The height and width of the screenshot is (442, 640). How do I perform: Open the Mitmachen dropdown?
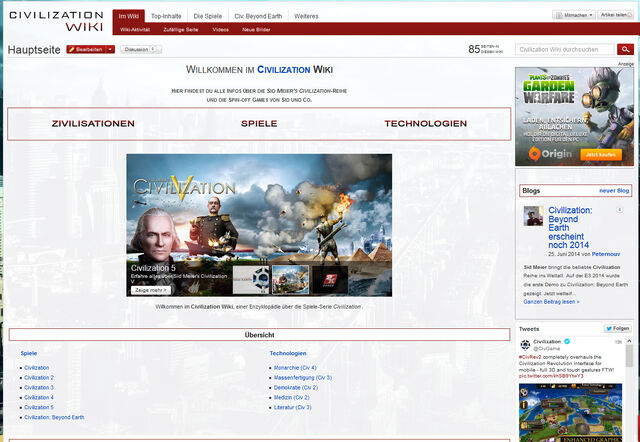[574, 15]
